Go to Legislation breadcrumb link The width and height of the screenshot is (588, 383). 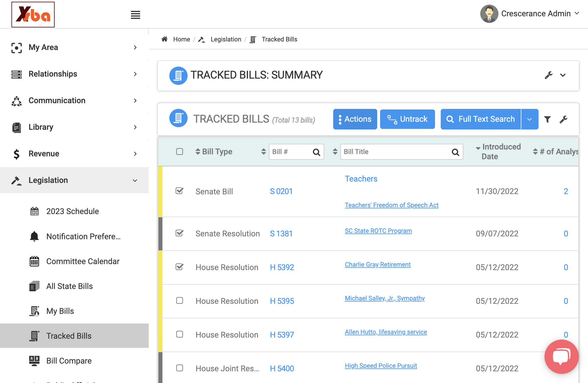click(x=226, y=39)
